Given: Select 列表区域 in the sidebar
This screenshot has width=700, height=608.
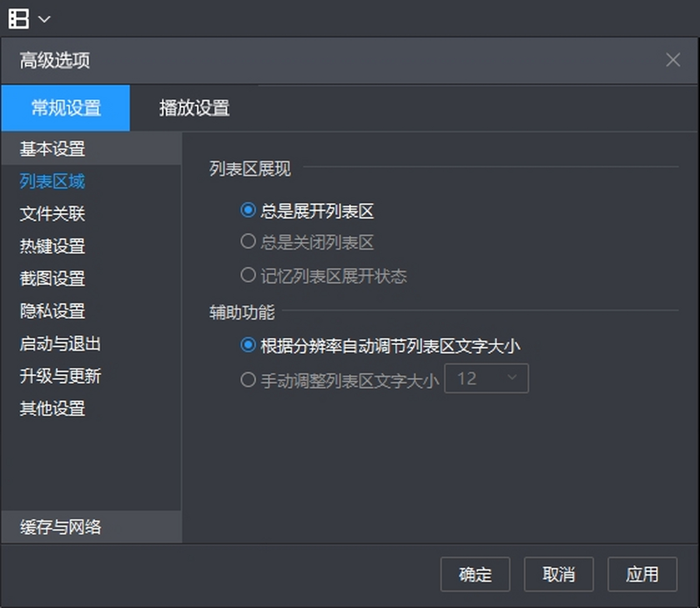Looking at the screenshot, I should (x=52, y=181).
